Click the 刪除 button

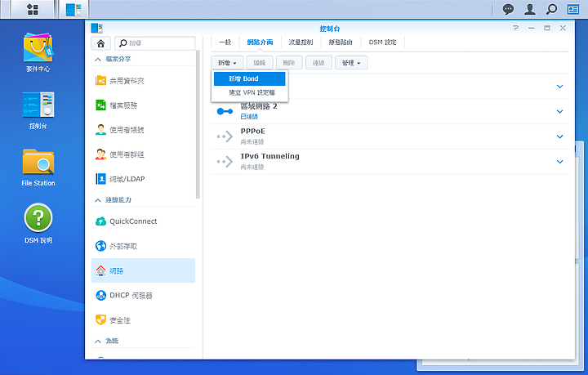pyautogui.click(x=289, y=63)
